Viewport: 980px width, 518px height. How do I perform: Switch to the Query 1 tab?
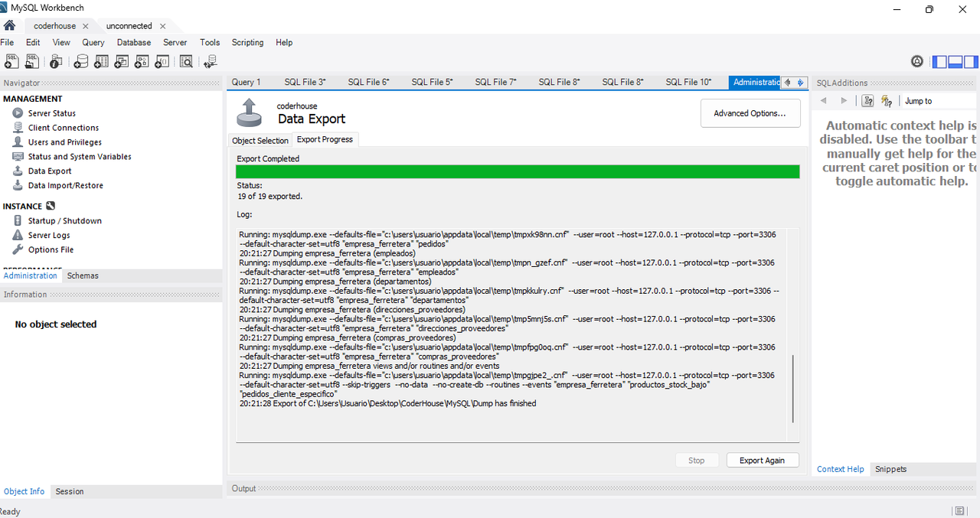coord(247,82)
